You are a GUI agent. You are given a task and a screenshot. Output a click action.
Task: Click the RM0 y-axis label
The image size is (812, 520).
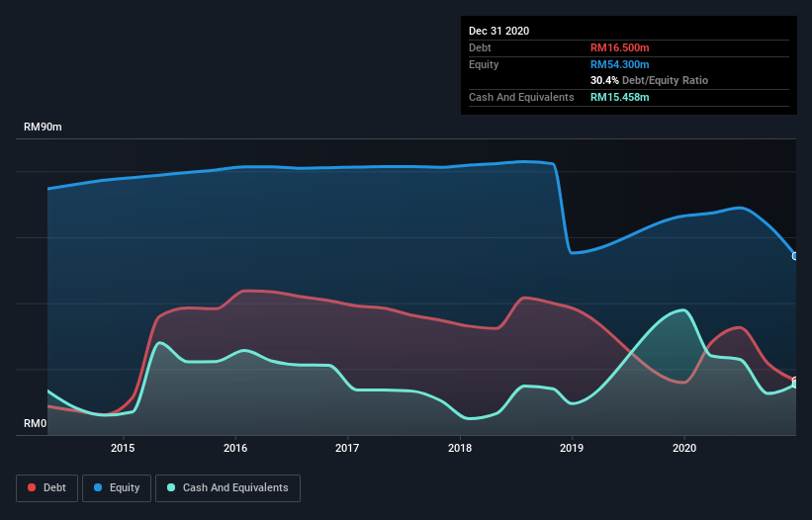pos(36,424)
